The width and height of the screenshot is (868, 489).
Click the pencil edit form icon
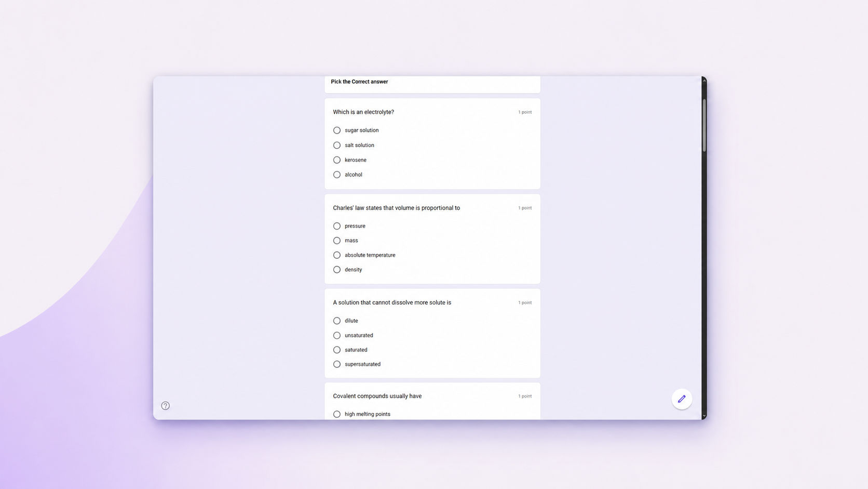point(682,399)
